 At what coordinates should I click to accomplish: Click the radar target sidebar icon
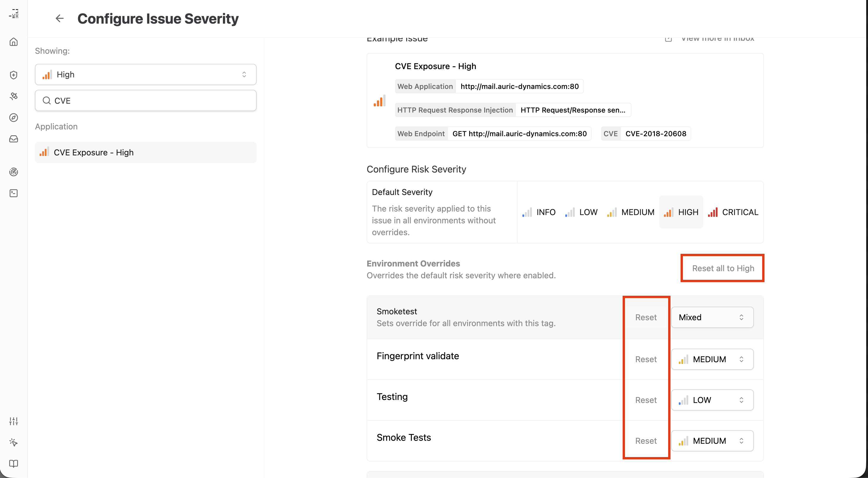coord(14,172)
